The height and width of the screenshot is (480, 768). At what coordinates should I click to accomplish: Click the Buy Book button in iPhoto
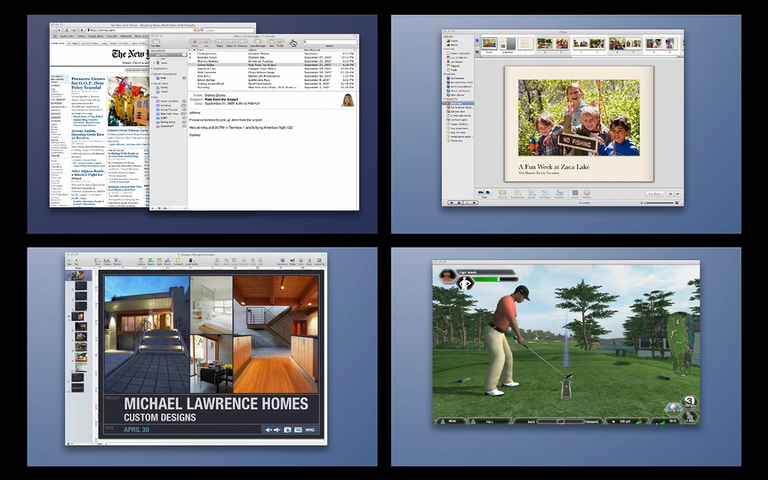(655, 194)
